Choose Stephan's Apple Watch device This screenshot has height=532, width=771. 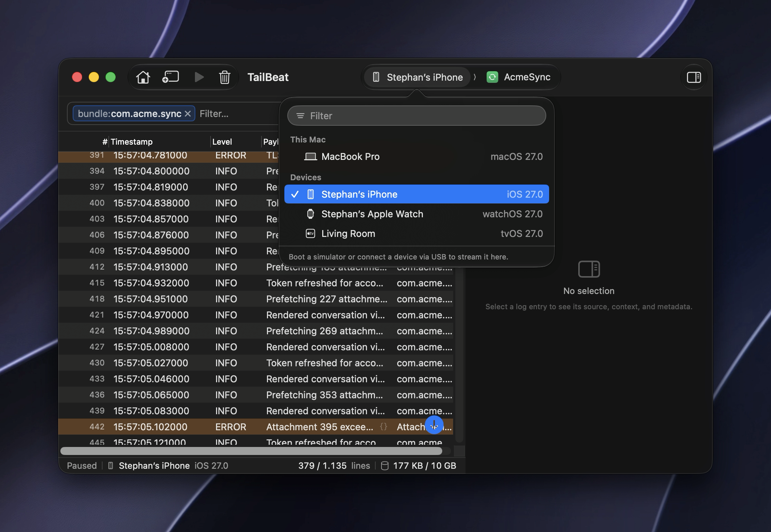coord(416,214)
